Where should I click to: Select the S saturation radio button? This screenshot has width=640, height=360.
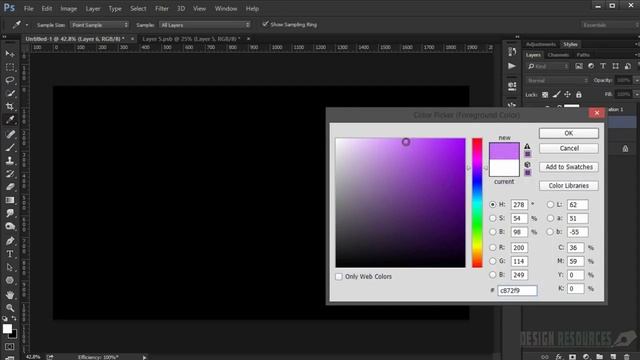point(493,218)
